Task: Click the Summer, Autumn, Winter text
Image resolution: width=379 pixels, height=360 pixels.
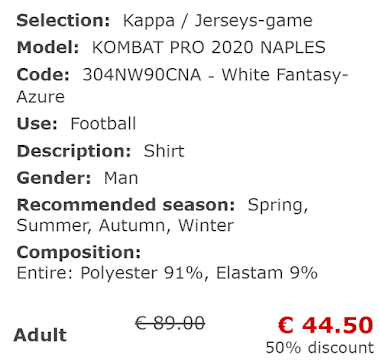Action: tap(125, 226)
